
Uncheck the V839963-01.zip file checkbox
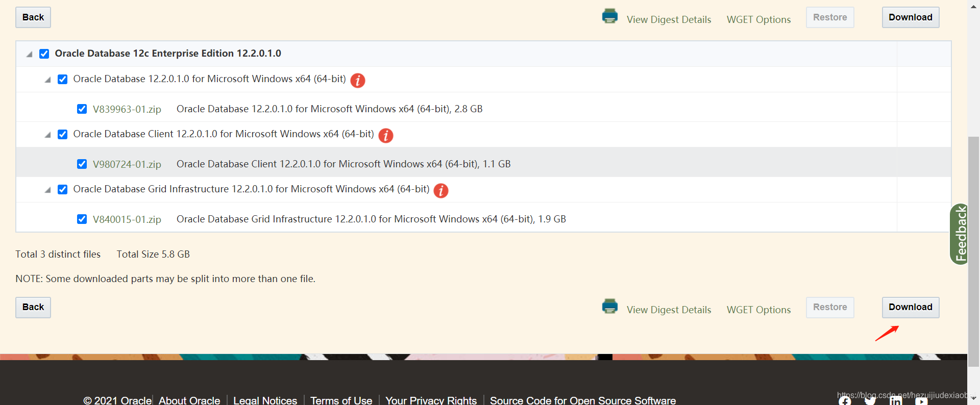click(x=82, y=109)
